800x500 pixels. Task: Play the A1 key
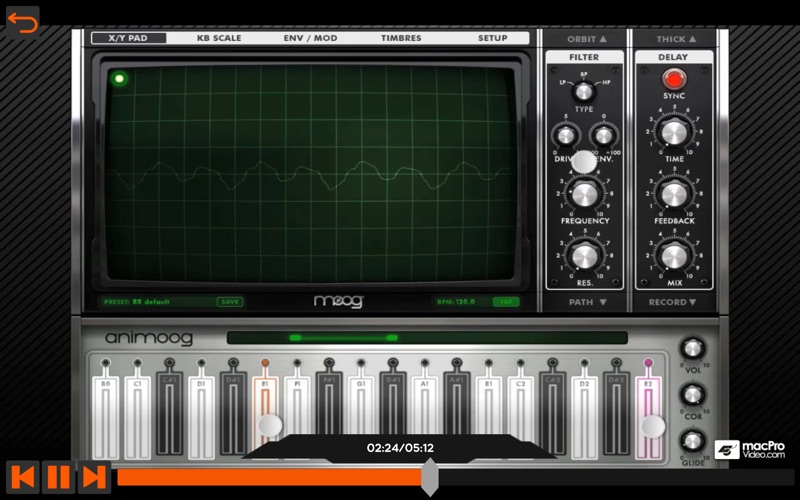point(424,407)
